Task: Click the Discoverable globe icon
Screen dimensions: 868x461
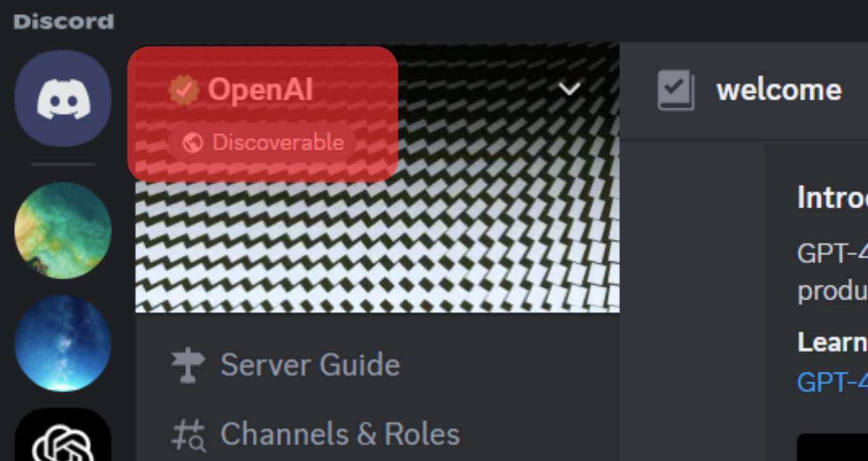Action: [192, 143]
